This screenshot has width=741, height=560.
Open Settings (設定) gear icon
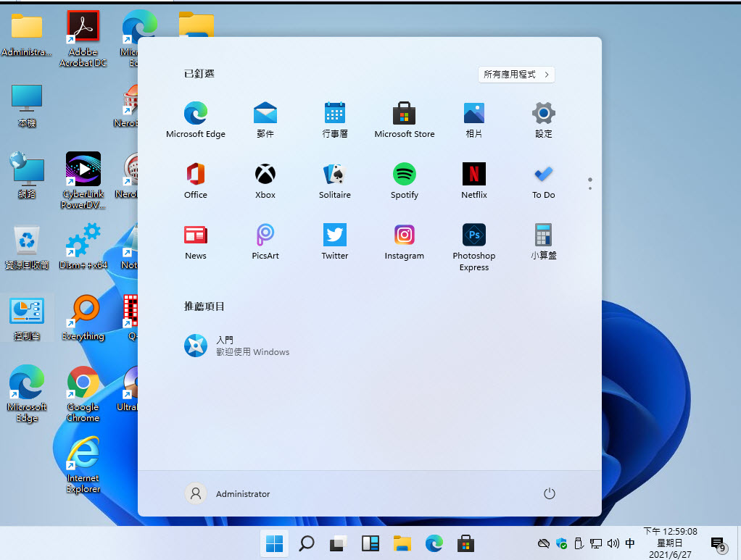tap(544, 120)
